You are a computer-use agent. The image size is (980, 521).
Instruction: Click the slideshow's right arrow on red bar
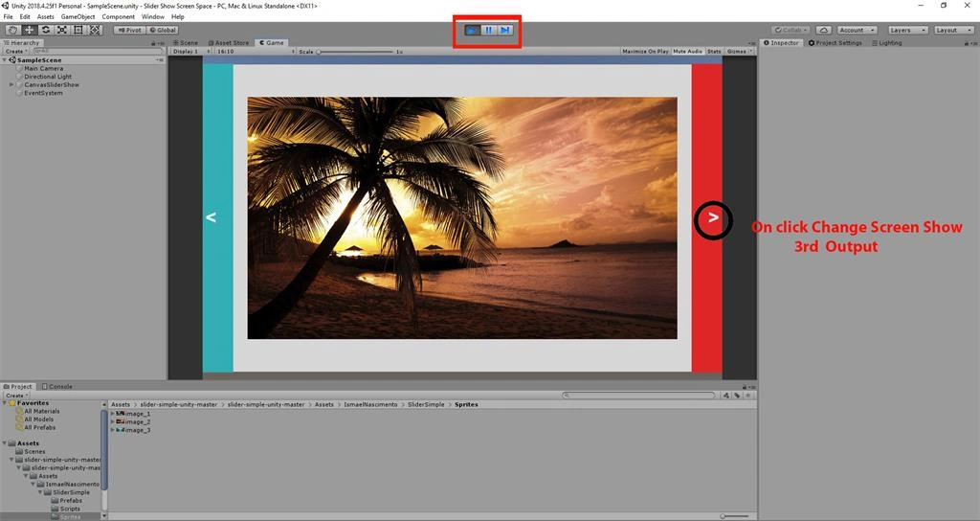point(713,217)
